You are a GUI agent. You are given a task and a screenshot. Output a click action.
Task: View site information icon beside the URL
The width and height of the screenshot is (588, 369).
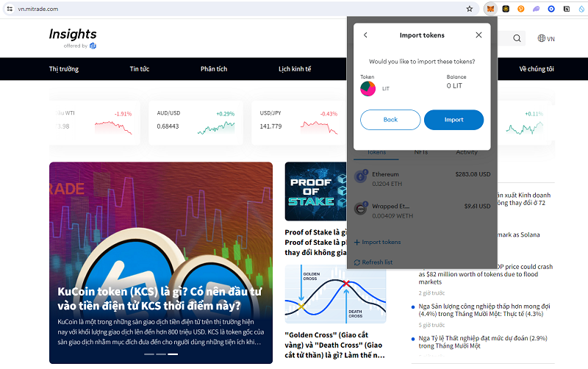pyautogui.click(x=10, y=9)
